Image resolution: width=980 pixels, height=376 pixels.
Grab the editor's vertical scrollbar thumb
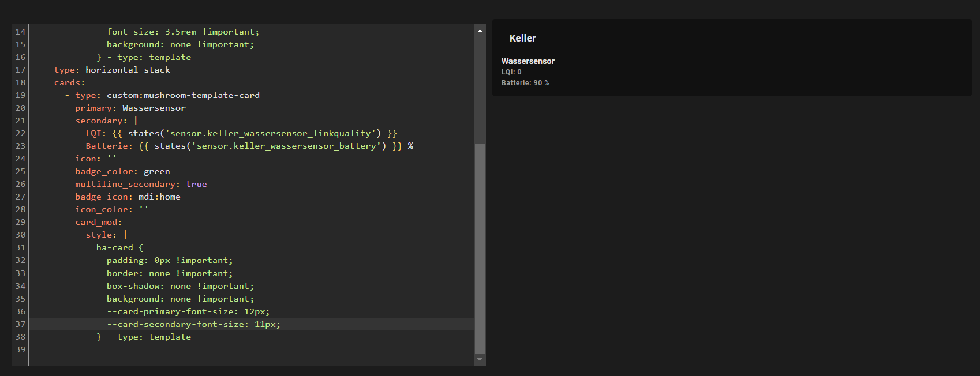480,248
